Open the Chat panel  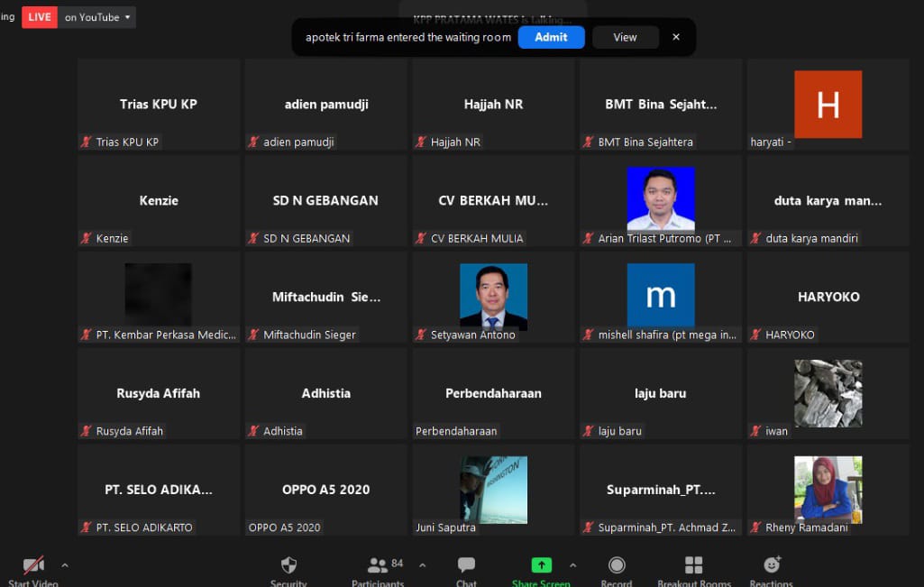pos(466,565)
